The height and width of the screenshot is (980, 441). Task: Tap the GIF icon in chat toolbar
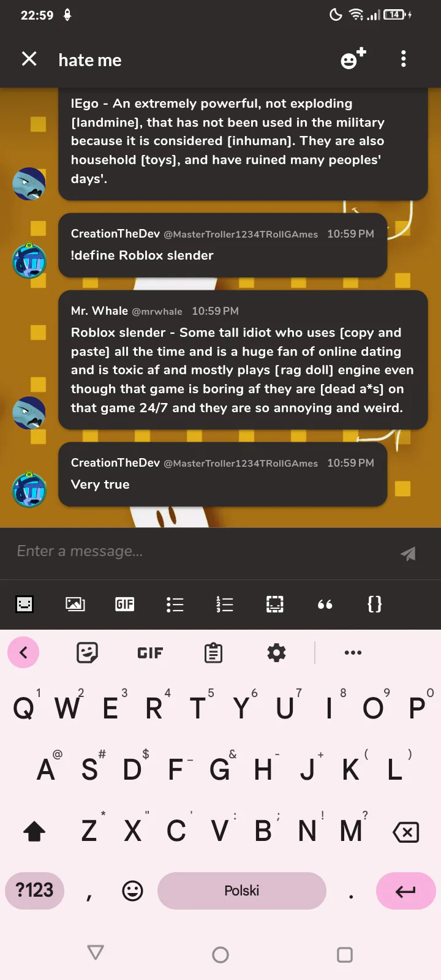(x=125, y=605)
